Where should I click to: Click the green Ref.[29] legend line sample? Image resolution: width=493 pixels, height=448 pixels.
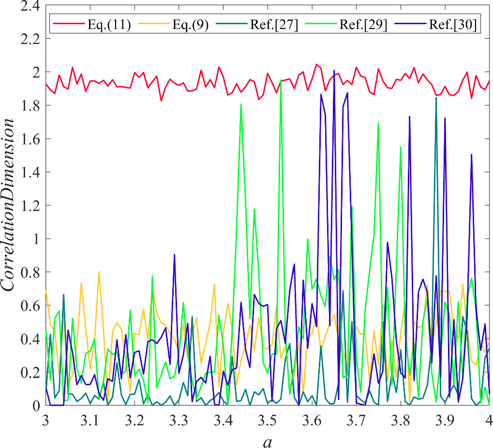[321, 24]
